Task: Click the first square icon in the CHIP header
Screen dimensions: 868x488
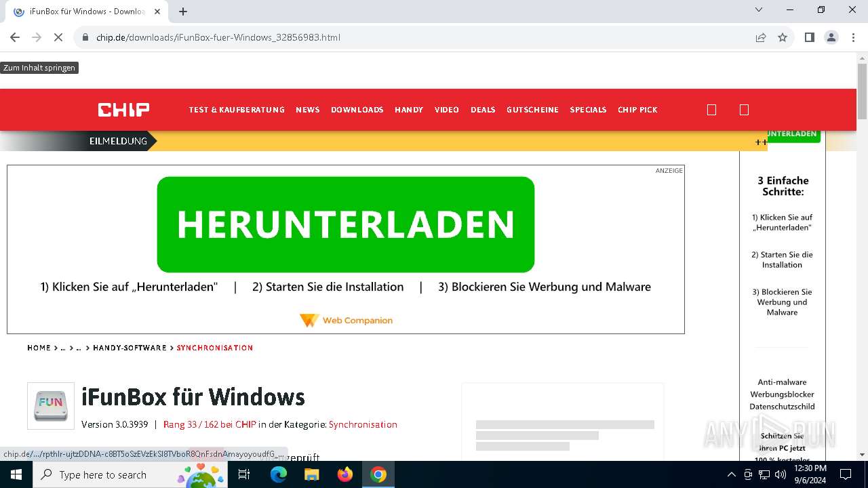Action: (711, 110)
